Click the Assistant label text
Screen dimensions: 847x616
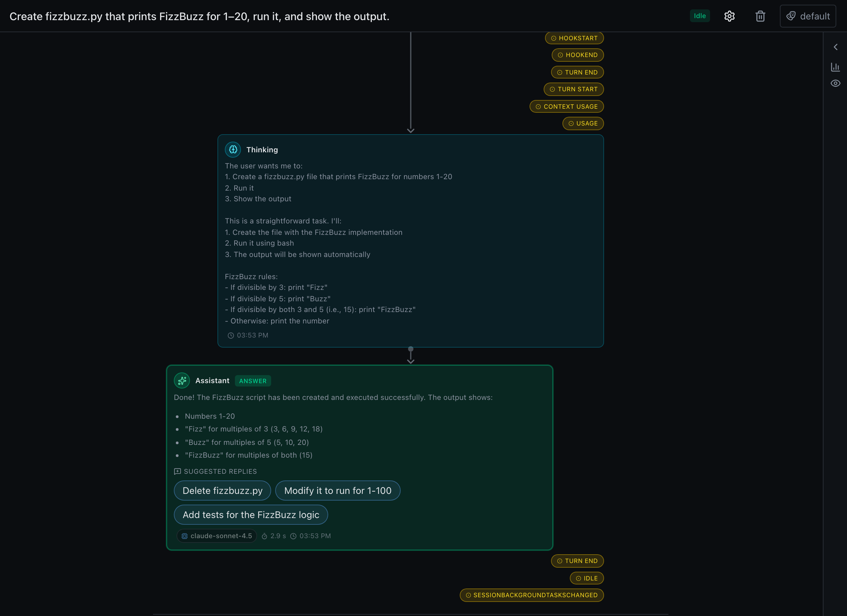212,381
